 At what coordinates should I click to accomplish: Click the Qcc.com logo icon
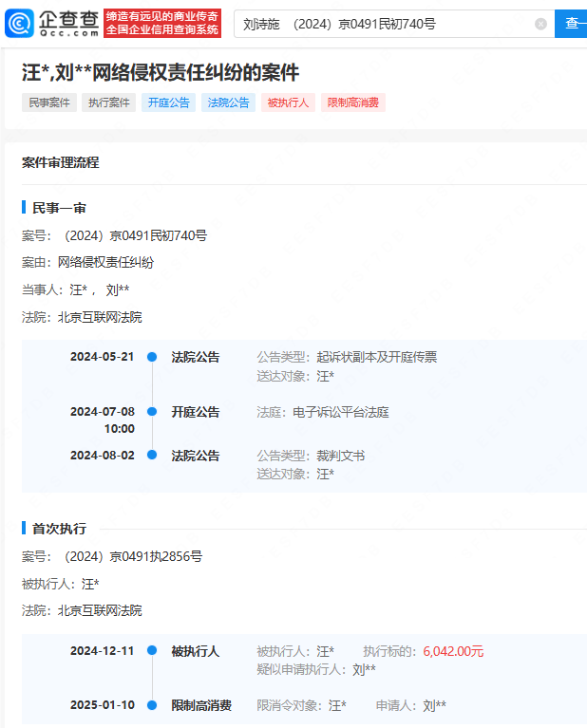[x=19, y=23]
